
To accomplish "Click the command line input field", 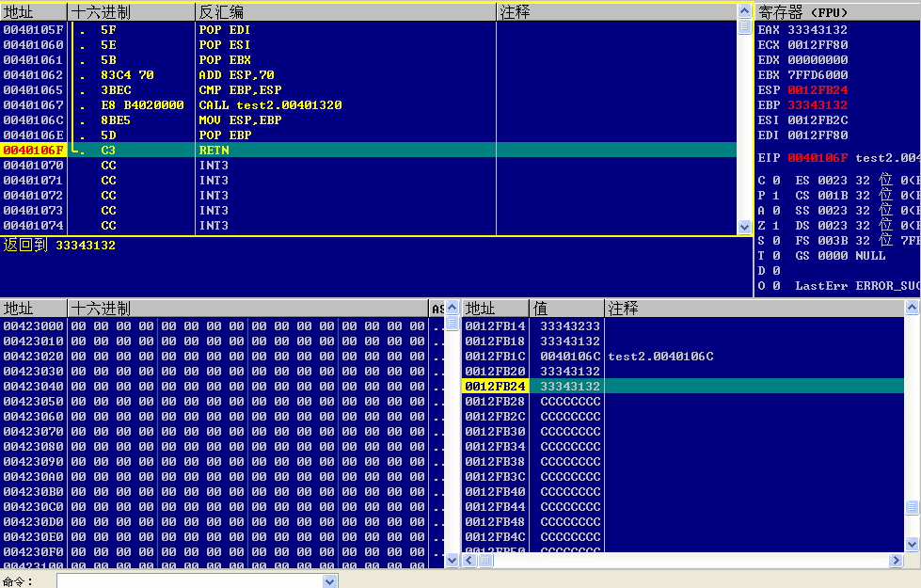I will [x=190, y=581].
